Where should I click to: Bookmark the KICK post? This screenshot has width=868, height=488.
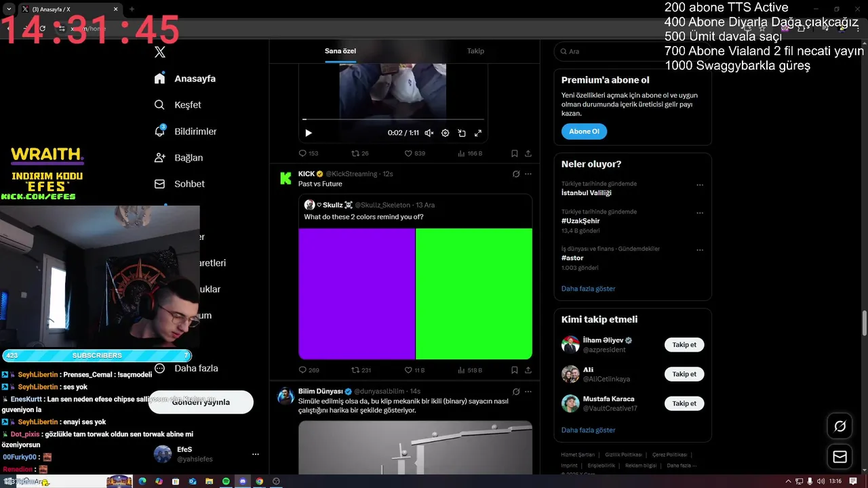[x=515, y=370]
